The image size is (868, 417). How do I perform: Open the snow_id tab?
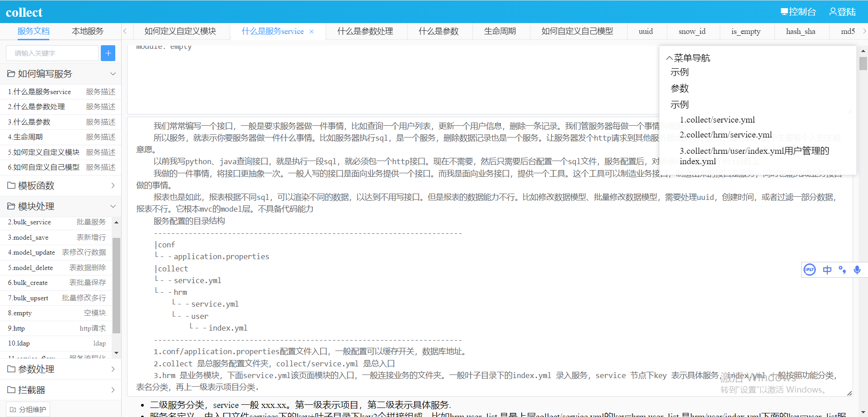pyautogui.click(x=692, y=31)
